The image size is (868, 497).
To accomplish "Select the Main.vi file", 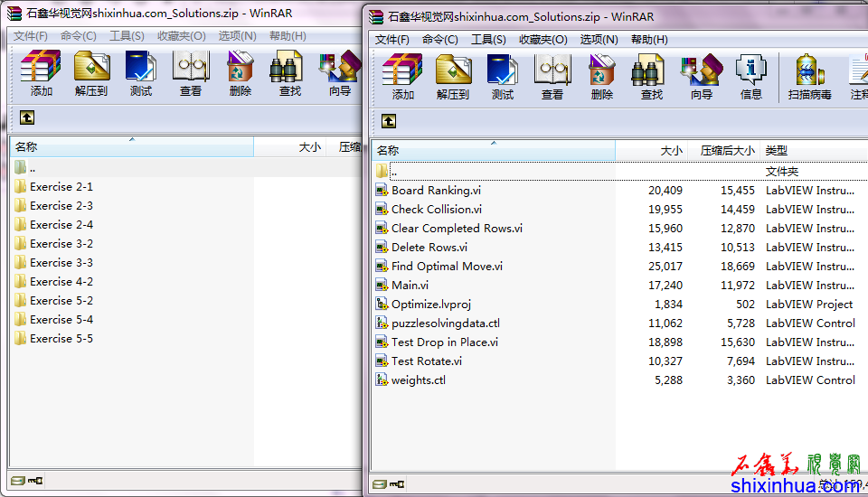I will pyautogui.click(x=410, y=286).
